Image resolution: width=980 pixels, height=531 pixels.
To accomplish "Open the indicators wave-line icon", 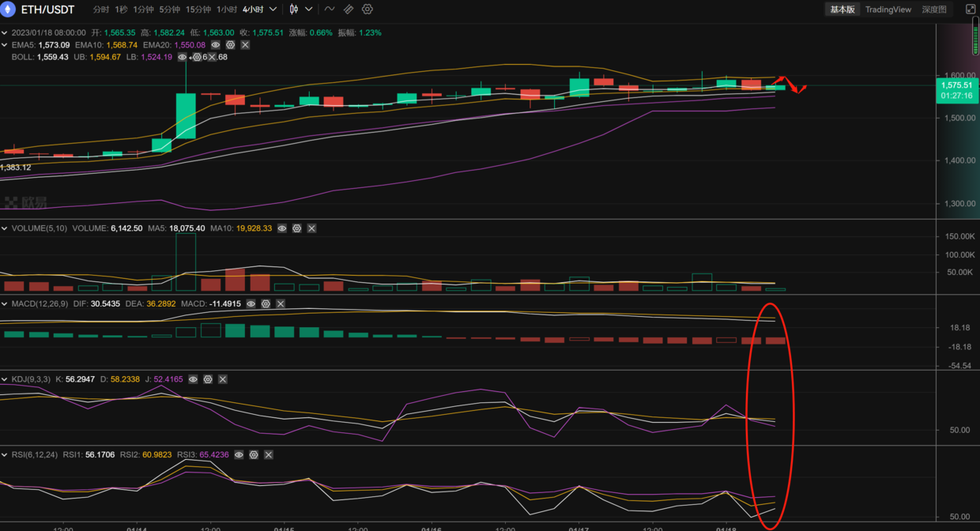I will (330, 9).
